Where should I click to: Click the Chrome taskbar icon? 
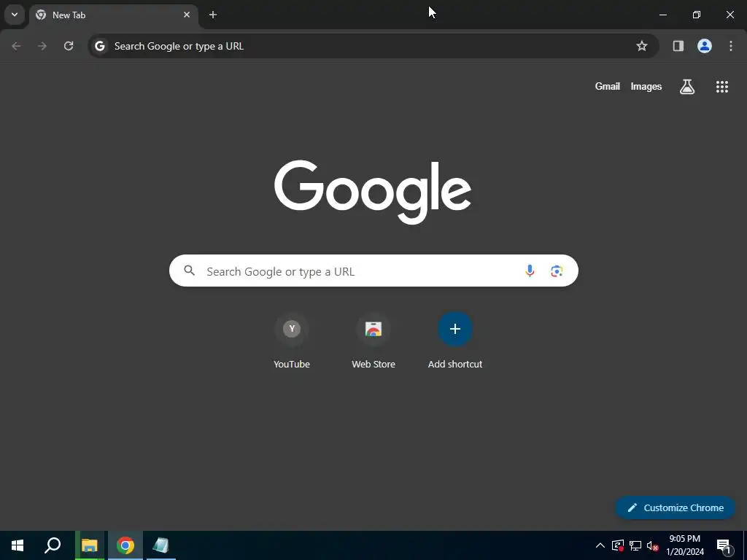(x=125, y=545)
